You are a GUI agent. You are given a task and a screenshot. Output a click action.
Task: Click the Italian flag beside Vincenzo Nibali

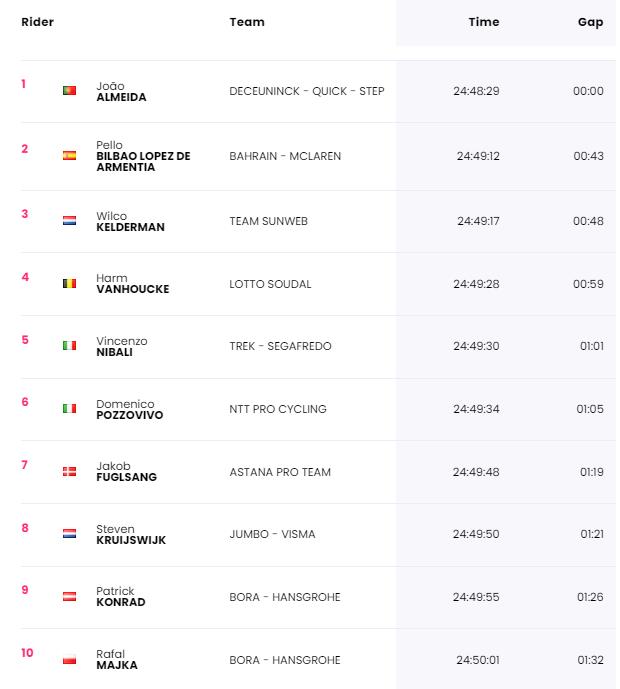tap(69, 346)
